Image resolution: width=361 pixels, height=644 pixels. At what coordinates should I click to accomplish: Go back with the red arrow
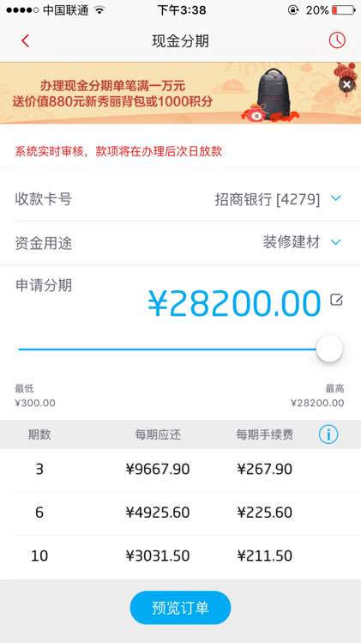coord(25,40)
